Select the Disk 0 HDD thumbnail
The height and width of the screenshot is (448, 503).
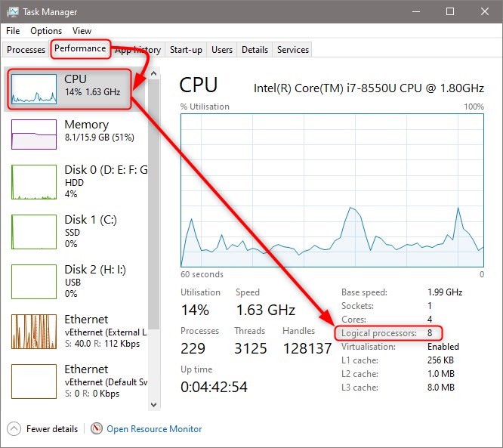(x=34, y=182)
